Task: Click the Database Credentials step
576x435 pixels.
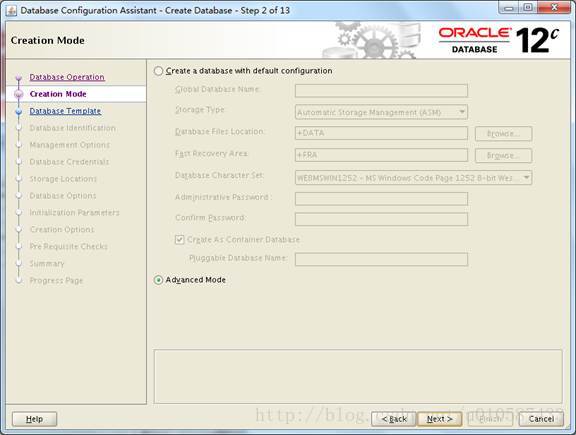Action: (x=69, y=162)
